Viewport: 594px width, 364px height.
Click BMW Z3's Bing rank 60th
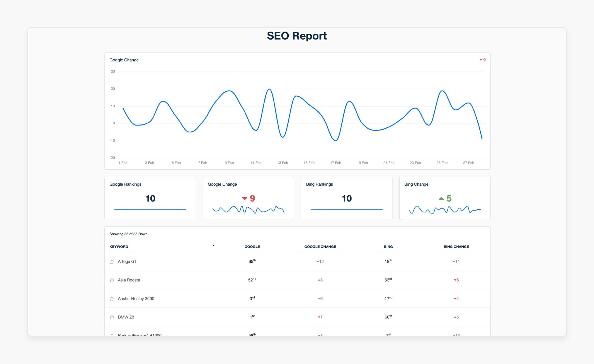(x=388, y=317)
